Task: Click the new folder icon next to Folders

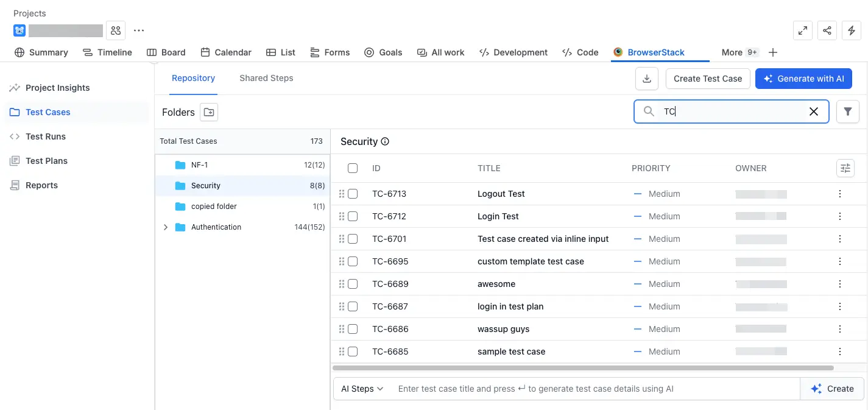Action: 209,112
